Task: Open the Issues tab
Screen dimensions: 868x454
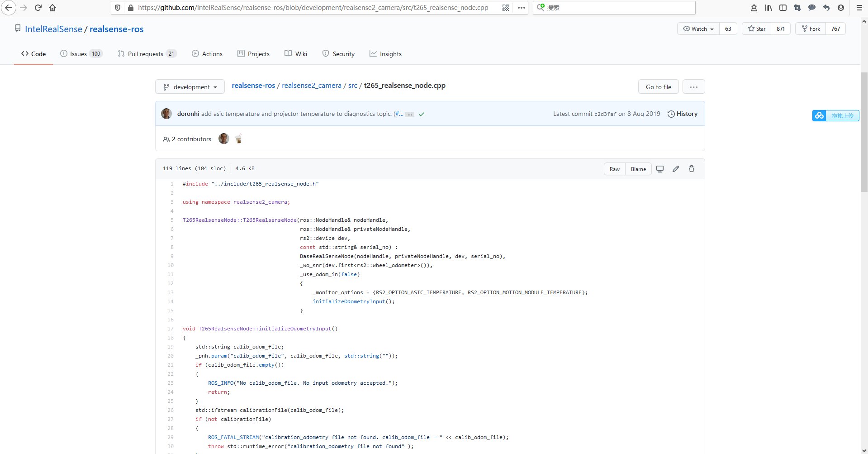Action: [81, 54]
